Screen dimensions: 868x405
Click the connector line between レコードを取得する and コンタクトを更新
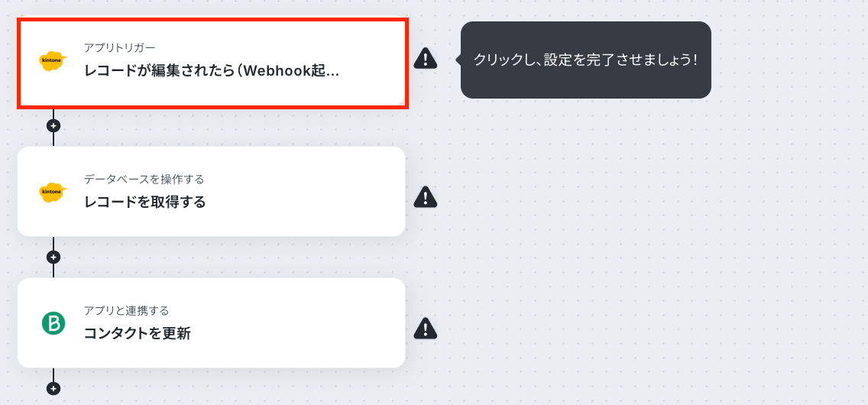[x=53, y=271]
